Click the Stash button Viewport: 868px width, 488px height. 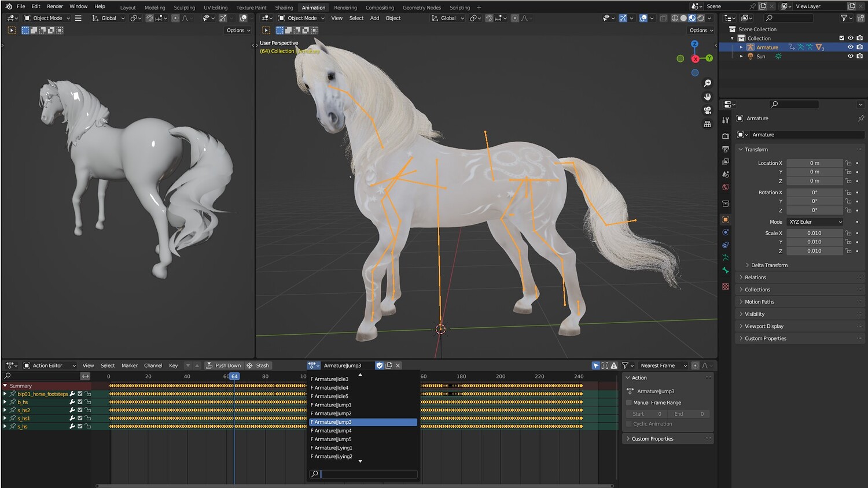click(x=258, y=365)
